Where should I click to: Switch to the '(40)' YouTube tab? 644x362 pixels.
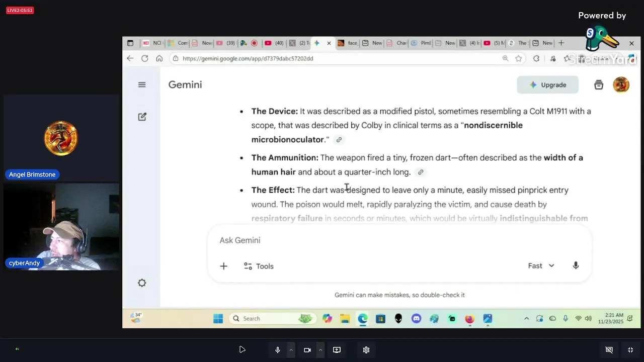click(x=274, y=43)
